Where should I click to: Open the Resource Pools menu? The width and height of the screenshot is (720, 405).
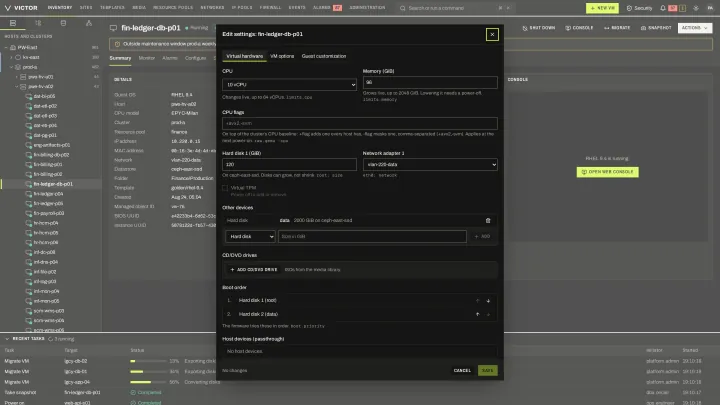point(173,8)
